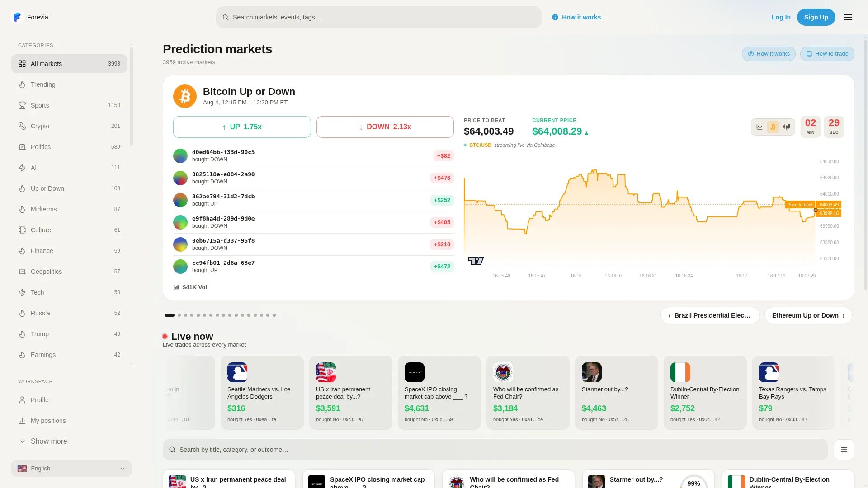Viewport: 868px width, 488px height.
Task: Open the Earnings category
Action: 69,355
